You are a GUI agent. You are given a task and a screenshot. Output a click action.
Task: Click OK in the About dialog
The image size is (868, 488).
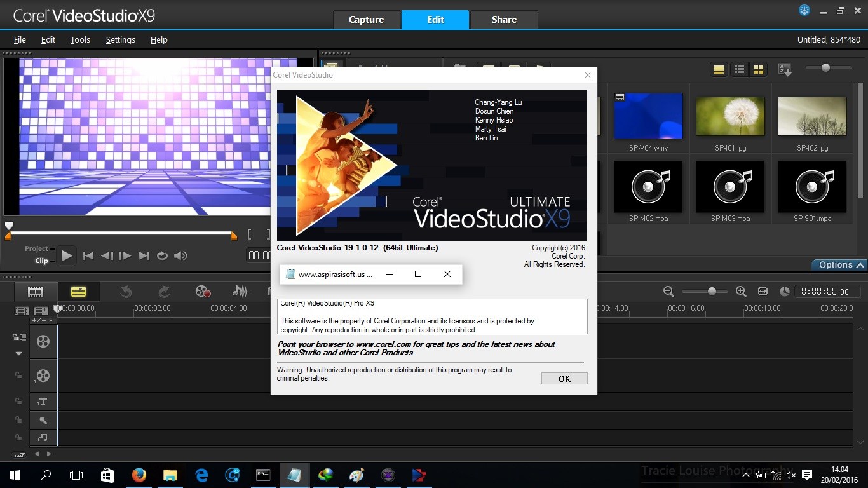[x=564, y=378]
